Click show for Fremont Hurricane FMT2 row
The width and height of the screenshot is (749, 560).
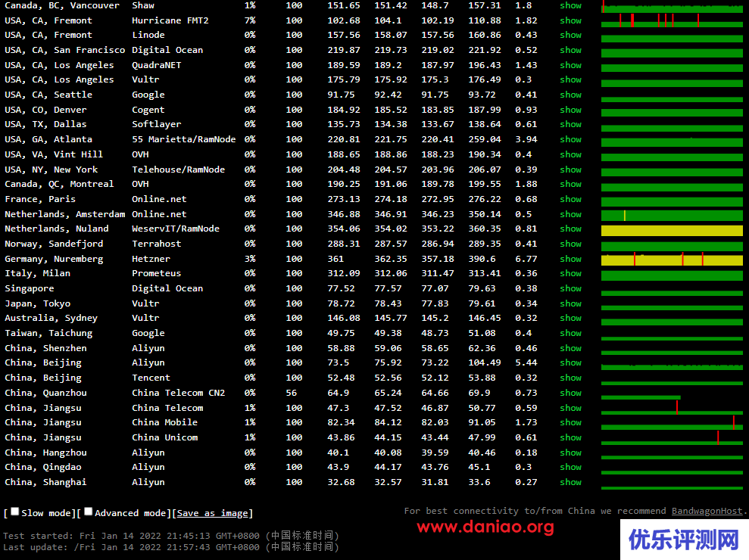coord(571,20)
